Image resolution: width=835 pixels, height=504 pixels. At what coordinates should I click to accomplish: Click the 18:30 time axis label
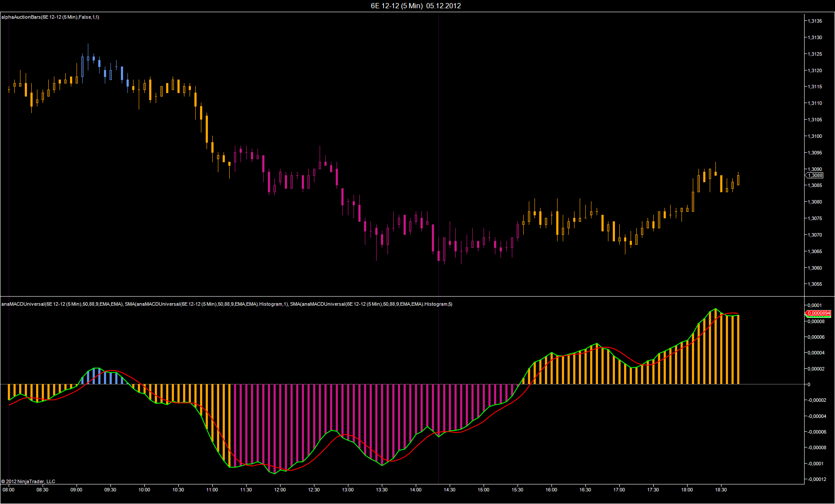tap(721, 490)
